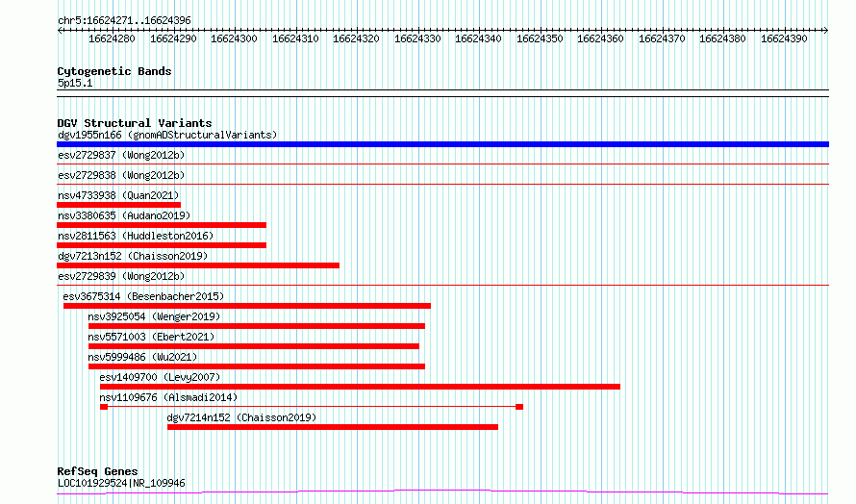The height and width of the screenshot is (504, 856).
Task: Click the right red block of nsv1109676
Action: pyautogui.click(x=519, y=407)
